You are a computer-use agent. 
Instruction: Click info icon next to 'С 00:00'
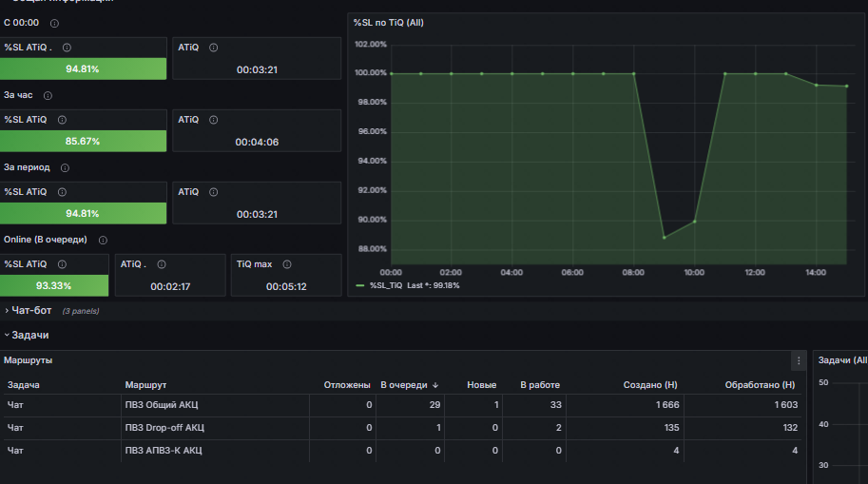54,23
